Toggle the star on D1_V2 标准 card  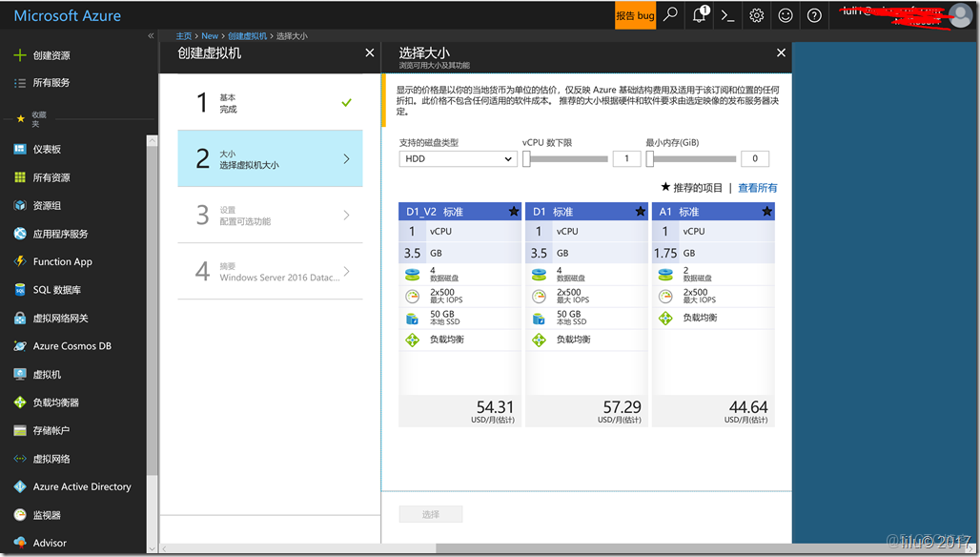point(513,212)
